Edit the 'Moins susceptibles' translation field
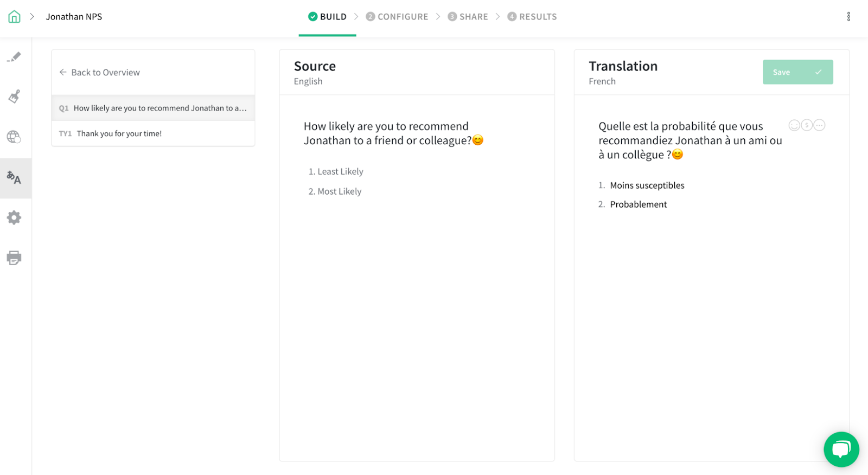The height and width of the screenshot is (475, 868). [x=647, y=185]
